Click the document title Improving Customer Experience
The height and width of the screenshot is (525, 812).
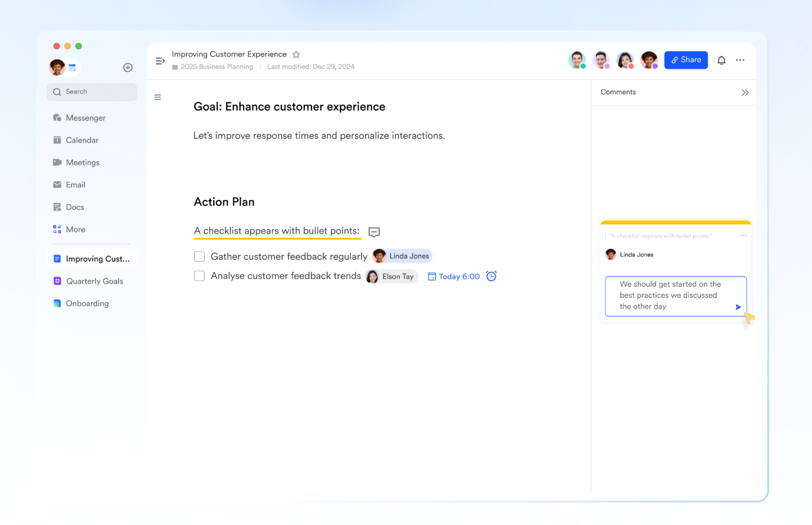230,54
